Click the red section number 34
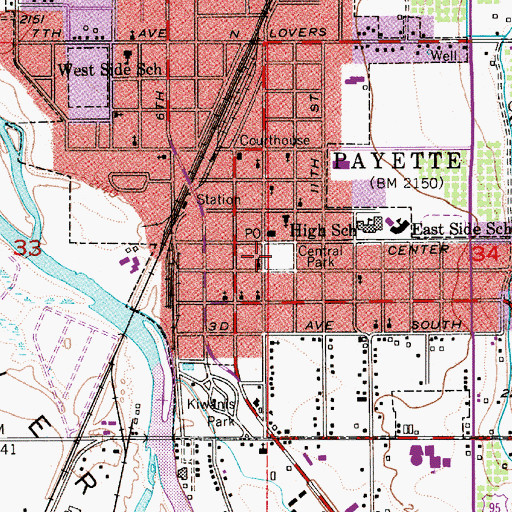Image resolution: width=512 pixels, height=512 pixels. pos(487,254)
